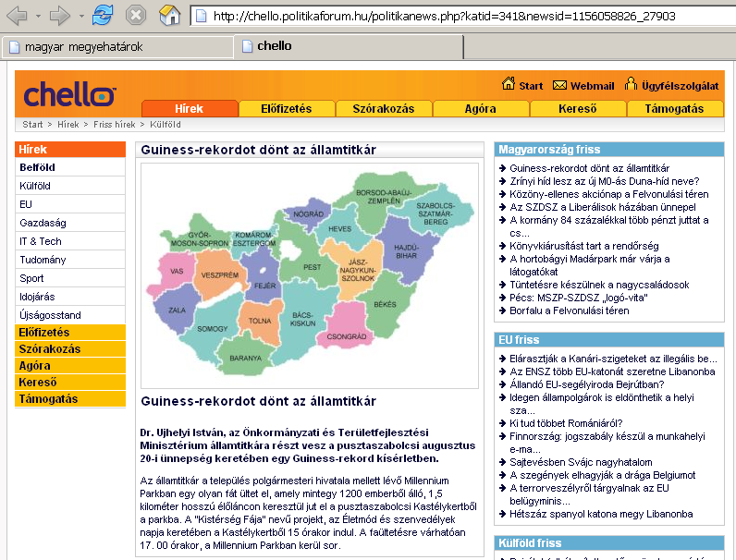Click Start in the breadcrumb
The image size is (736, 560).
32,124
